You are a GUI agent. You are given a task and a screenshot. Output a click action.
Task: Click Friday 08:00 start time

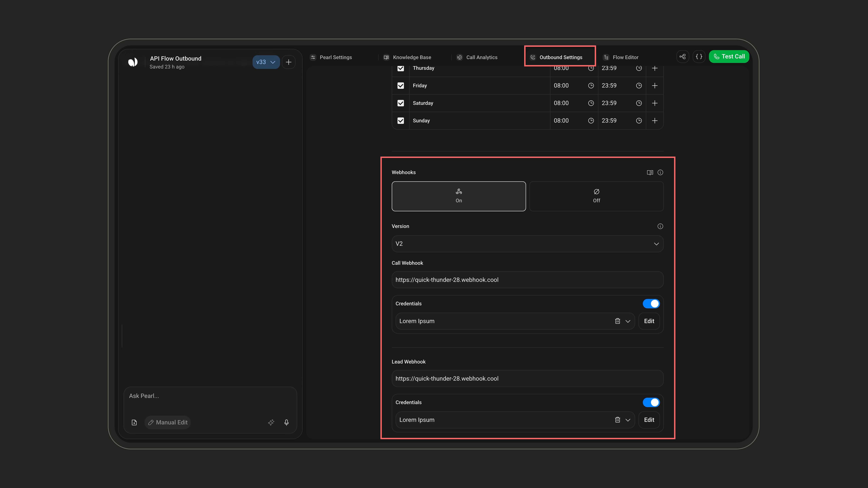point(561,86)
